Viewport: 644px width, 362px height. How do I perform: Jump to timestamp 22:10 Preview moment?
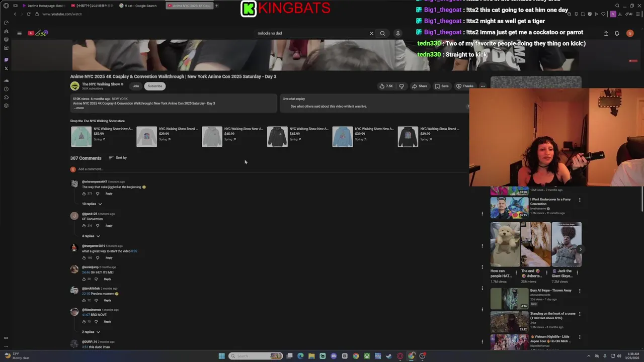click(86, 294)
